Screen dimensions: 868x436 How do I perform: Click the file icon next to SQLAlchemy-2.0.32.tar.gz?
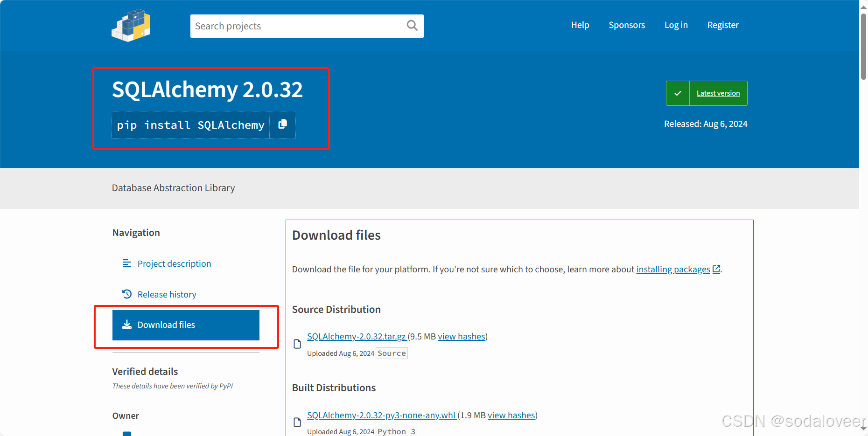coord(297,344)
